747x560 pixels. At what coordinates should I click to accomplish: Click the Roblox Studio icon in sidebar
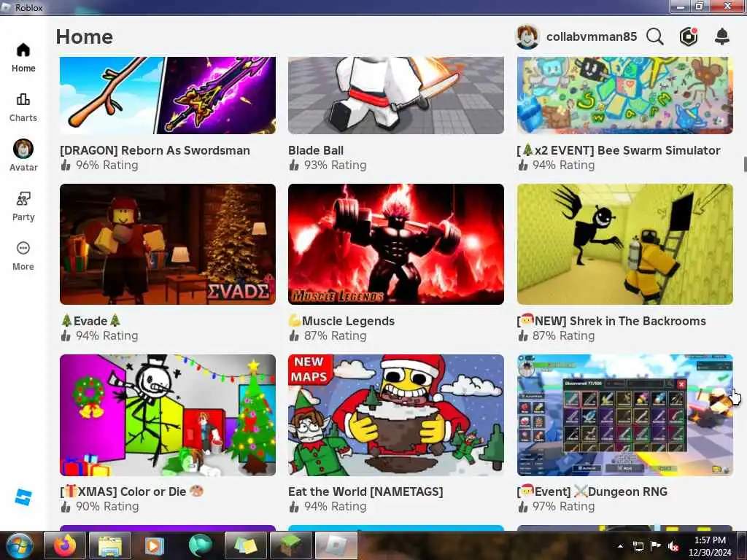pyautogui.click(x=23, y=497)
